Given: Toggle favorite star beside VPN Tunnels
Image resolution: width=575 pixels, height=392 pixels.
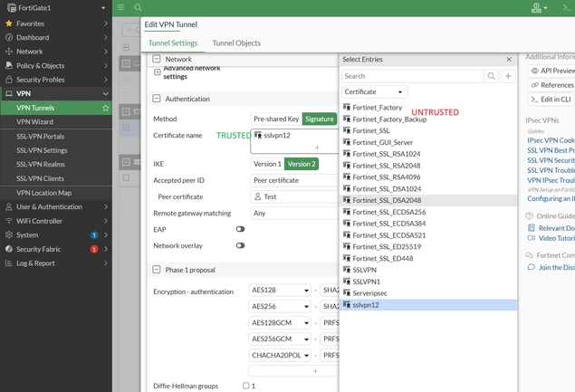Looking at the screenshot, I should [106, 108].
